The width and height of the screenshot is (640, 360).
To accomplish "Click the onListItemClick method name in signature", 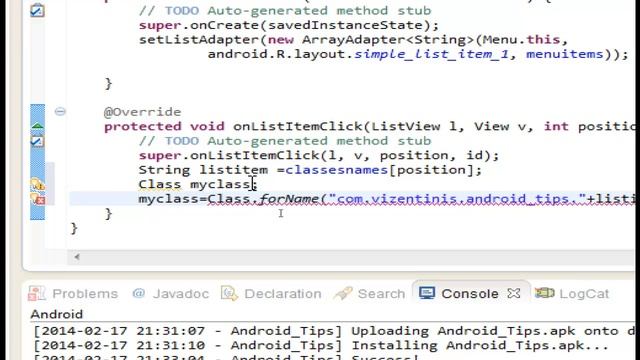I will point(297,127).
